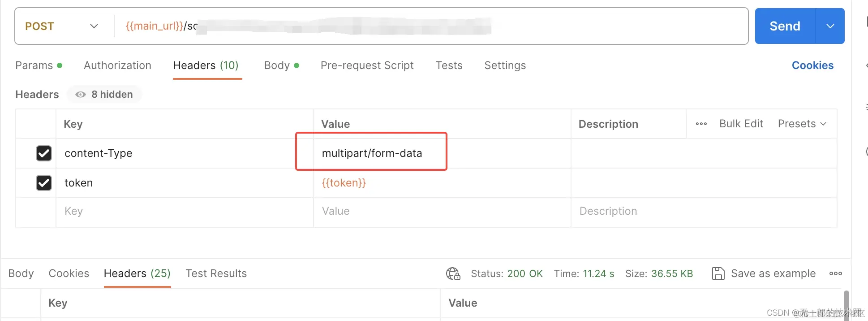Expand the Send options arrow

[830, 26]
